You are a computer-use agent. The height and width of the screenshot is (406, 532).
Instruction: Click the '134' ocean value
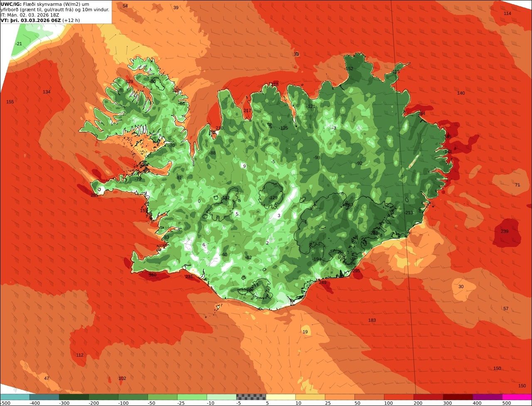coord(47,92)
